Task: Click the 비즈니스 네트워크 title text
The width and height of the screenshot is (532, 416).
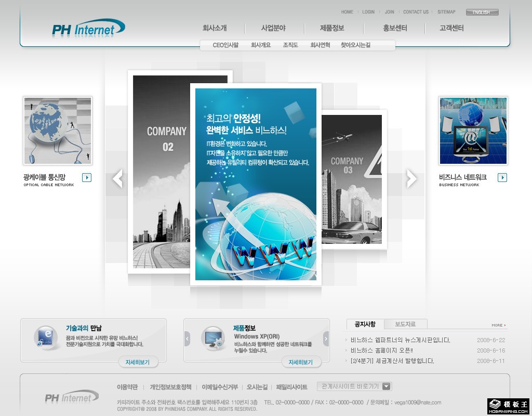Action: click(463, 177)
